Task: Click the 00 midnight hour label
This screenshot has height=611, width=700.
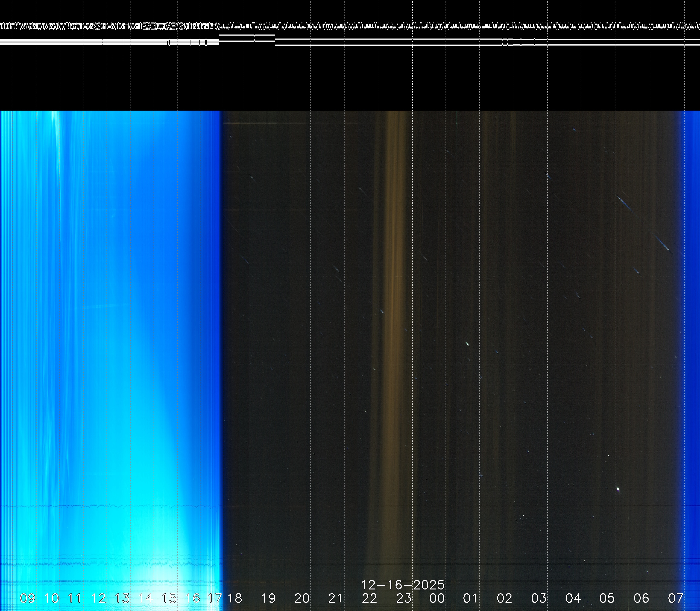Action: (x=437, y=598)
